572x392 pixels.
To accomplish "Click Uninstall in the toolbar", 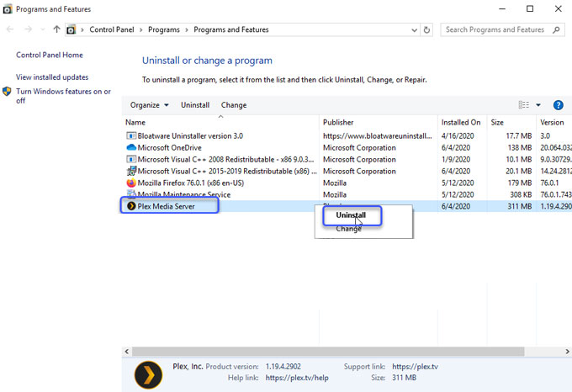I will (195, 105).
